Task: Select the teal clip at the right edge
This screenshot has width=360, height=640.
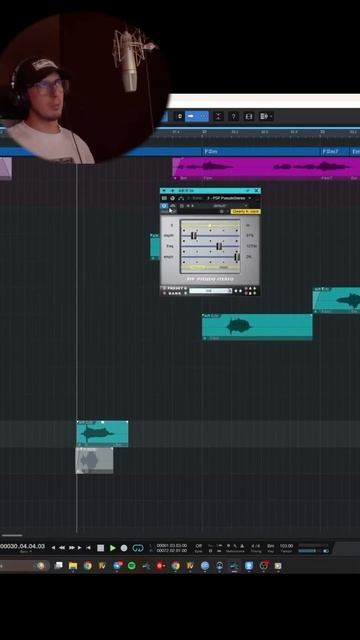Action: (x=336, y=300)
